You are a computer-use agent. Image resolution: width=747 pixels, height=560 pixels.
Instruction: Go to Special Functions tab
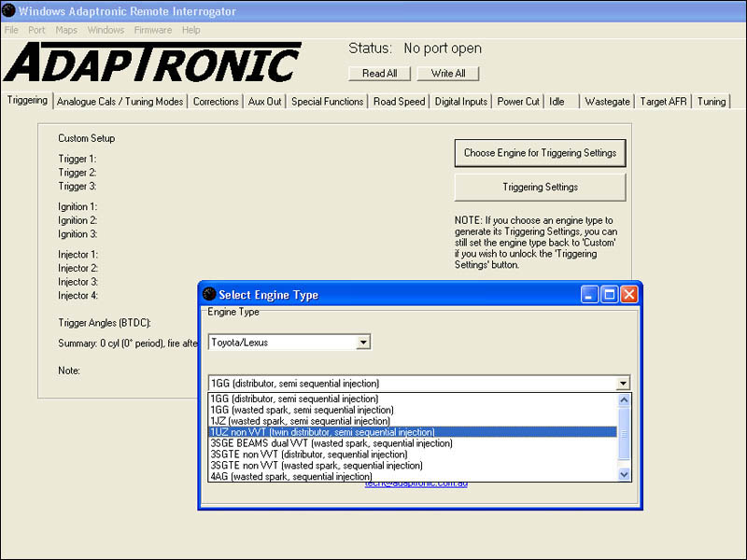pyautogui.click(x=327, y=102)
